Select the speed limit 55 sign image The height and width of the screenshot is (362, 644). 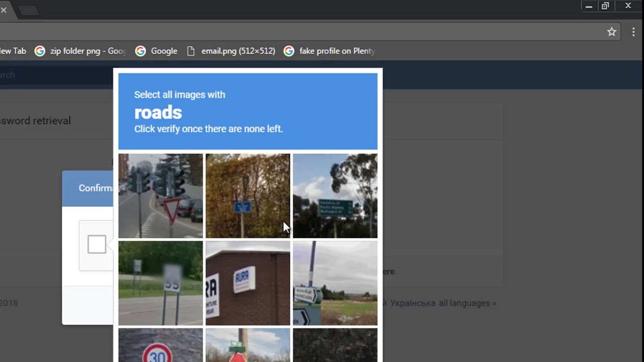coord(160,283)
